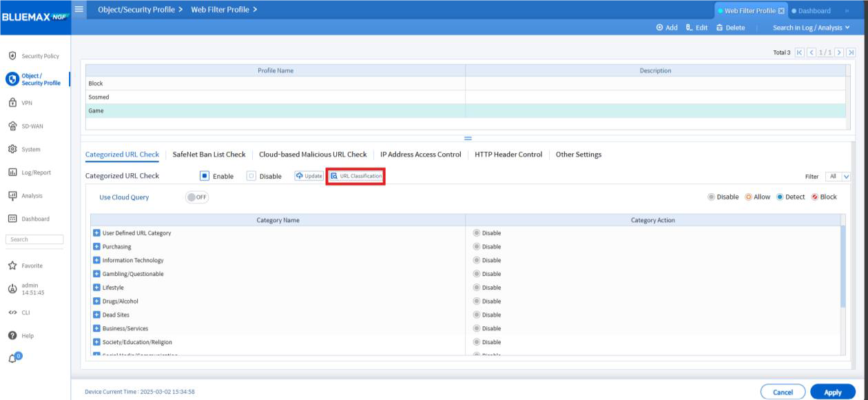This screenshot has height=400, width=868.
Task: Click Edit in the top toolbar
Action: coord(697,27)
